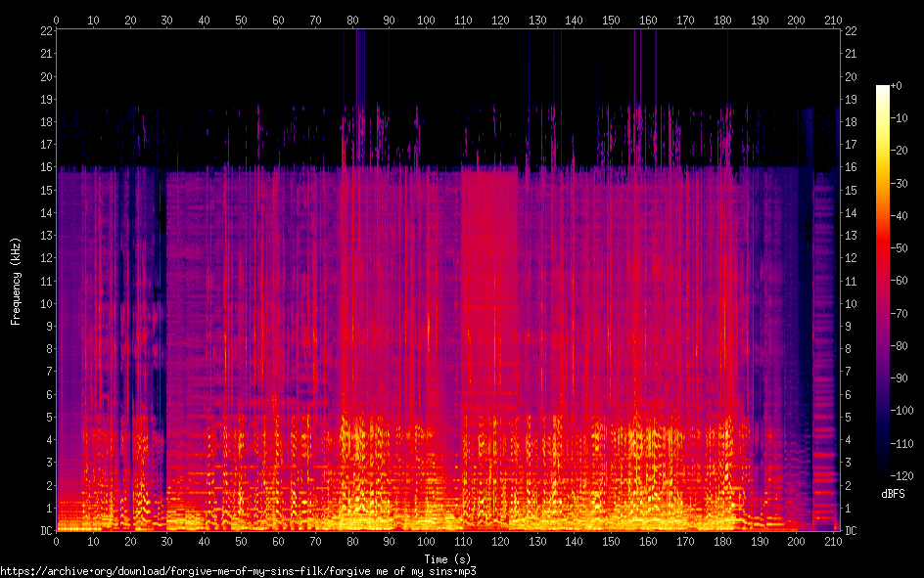
Task: Click "50" on the top time axis
Action: pyautogui.click(x=241, y=20)
